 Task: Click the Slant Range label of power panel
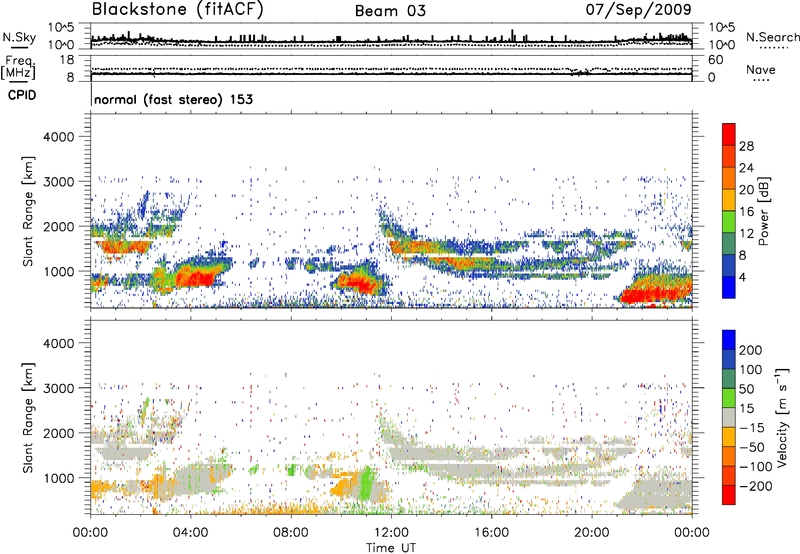coord(28,211)
